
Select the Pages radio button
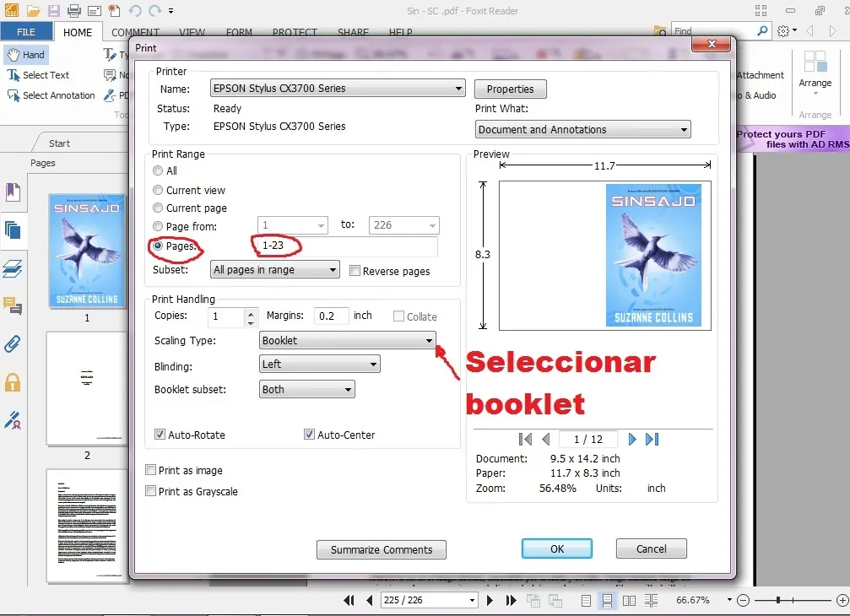pos(158,246)
